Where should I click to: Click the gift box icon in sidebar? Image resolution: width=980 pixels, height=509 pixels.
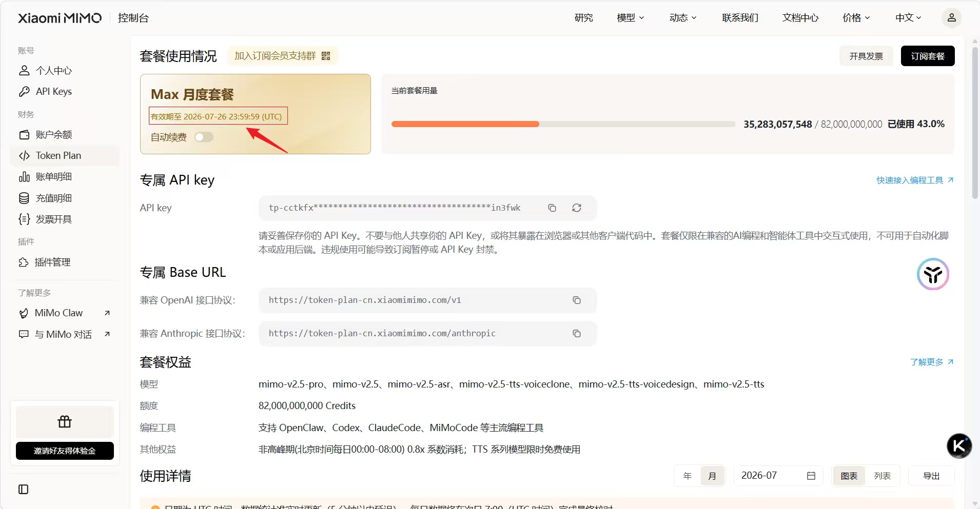tap(65, 421)
